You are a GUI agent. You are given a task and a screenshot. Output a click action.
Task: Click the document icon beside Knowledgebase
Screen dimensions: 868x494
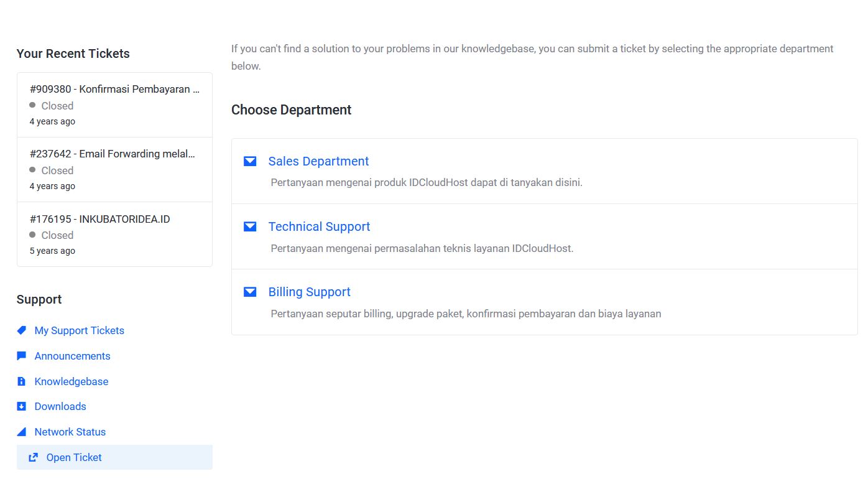pos(21,381)
